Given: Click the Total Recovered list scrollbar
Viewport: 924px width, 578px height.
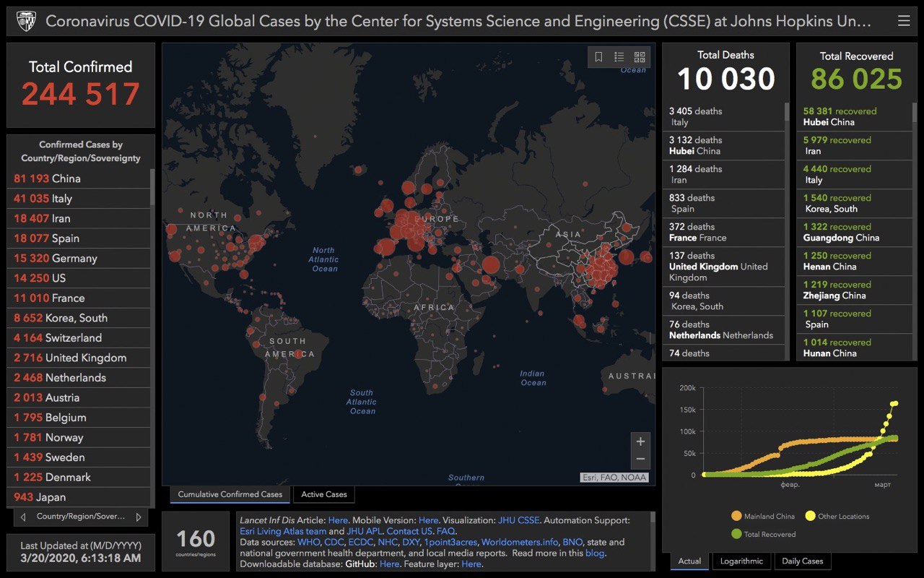Looking at the screenshot, I should click(x=914, y=112).
